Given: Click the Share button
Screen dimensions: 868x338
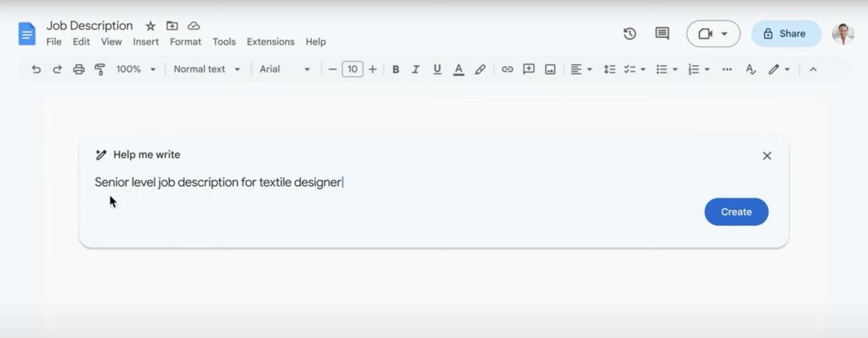Looking at the screenshot, I should point(786,33).
